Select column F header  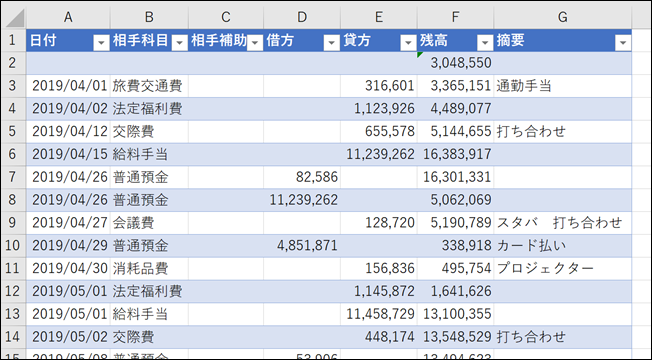(x=455, y=17)
